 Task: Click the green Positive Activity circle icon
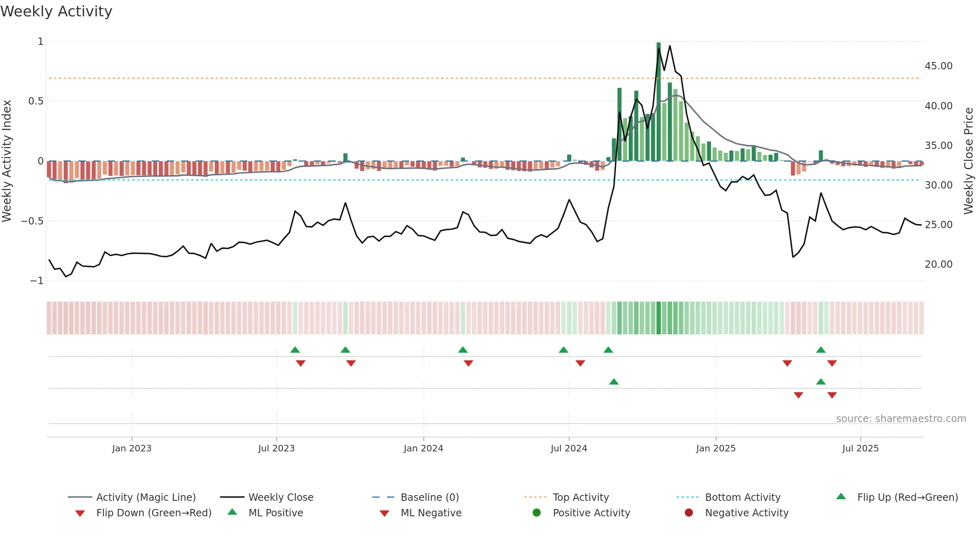[x=537, y=513]
